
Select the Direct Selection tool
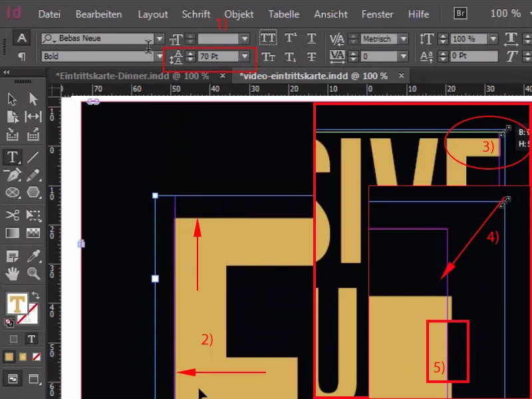(x=33, y=99)
